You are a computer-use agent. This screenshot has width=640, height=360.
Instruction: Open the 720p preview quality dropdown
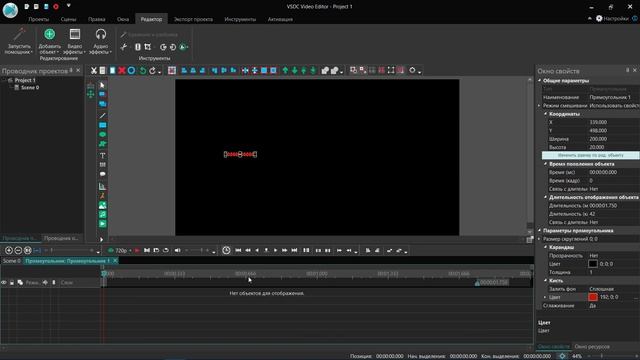click(130, 251)
